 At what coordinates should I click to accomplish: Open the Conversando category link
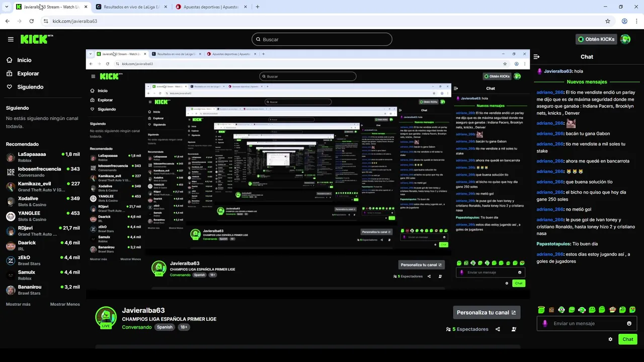[x=137, y=327]
